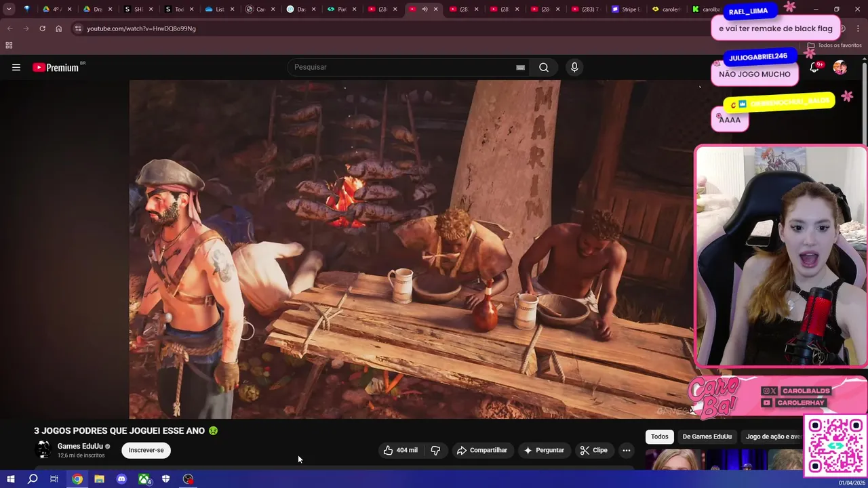Open YouTube notifications bell
The height and width of the screenshot is (488, 868).
coord(814,67)
